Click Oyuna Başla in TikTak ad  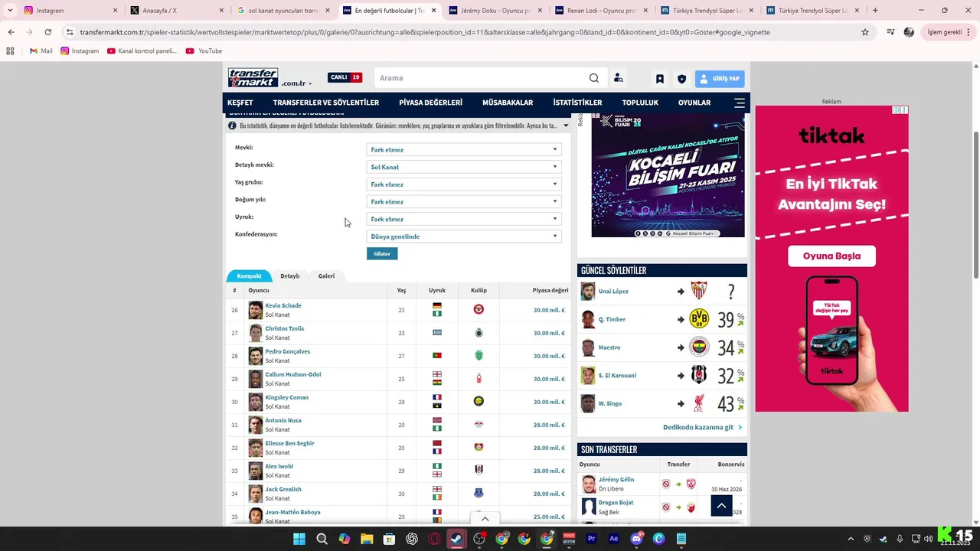click(x=831, y=256)
